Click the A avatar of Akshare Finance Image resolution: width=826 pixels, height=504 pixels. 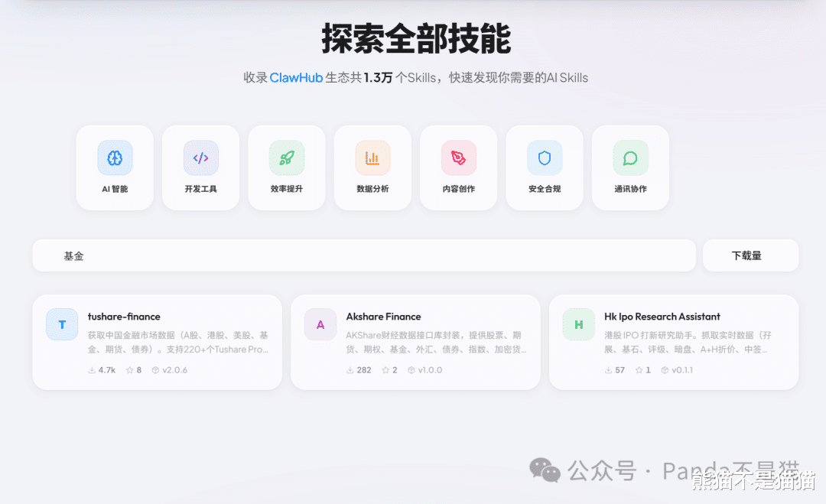pyautogui.click(x=320, y=324)
